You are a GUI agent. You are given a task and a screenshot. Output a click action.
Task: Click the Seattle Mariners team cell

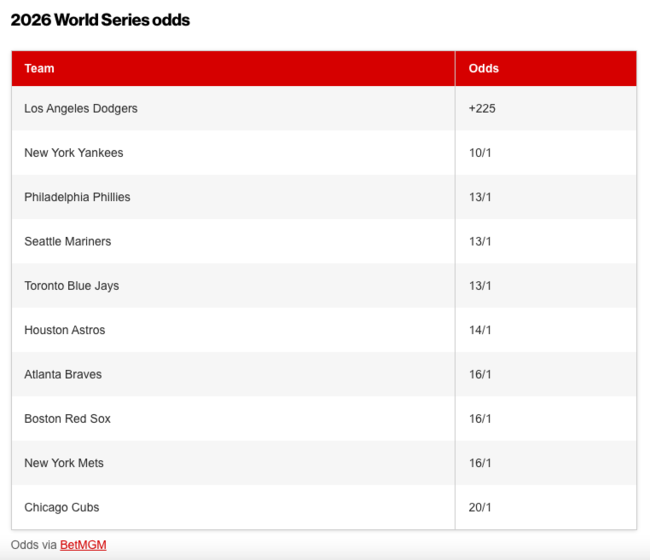coord(68,241)
